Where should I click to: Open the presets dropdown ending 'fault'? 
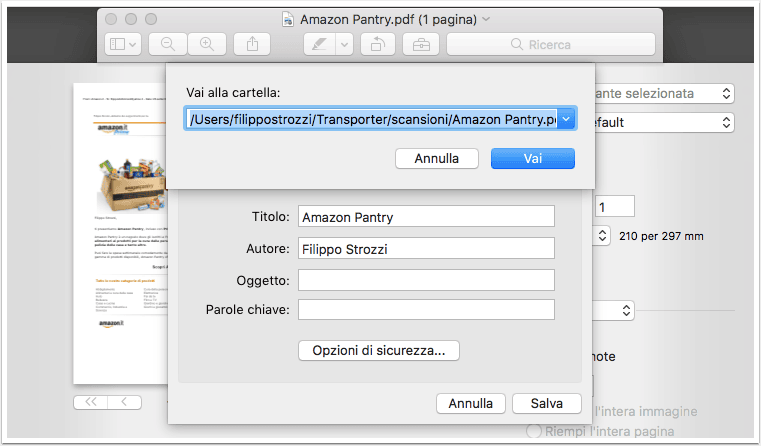click(x=664, y=122)
